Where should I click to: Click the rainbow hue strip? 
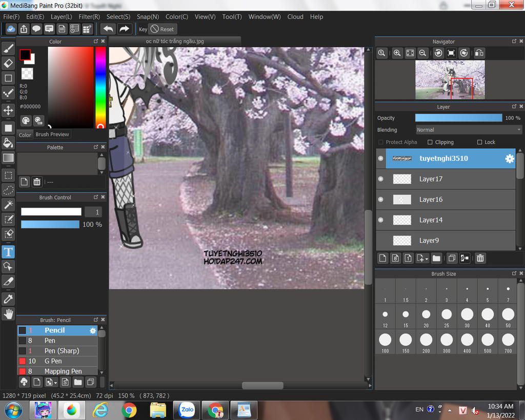click(100, 87)
